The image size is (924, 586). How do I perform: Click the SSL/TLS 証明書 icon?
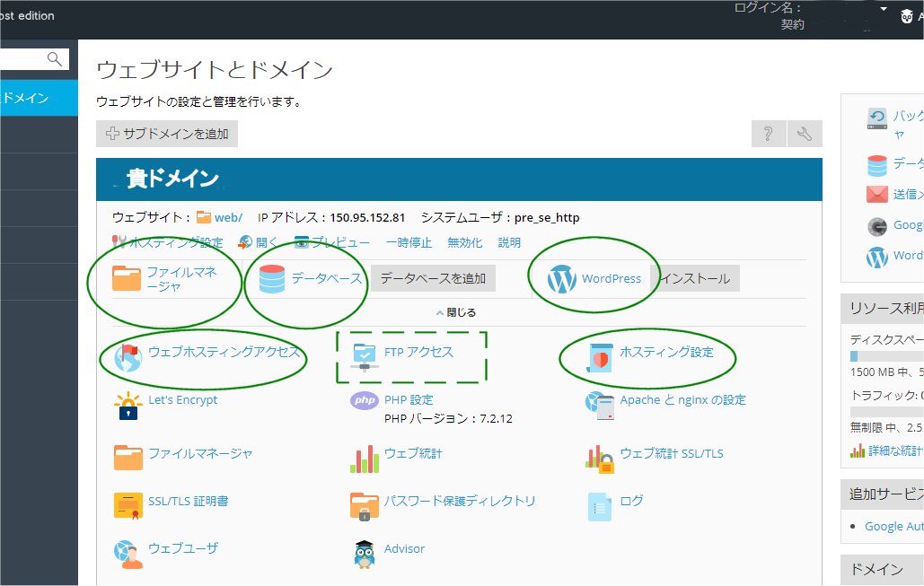point(128,505)
